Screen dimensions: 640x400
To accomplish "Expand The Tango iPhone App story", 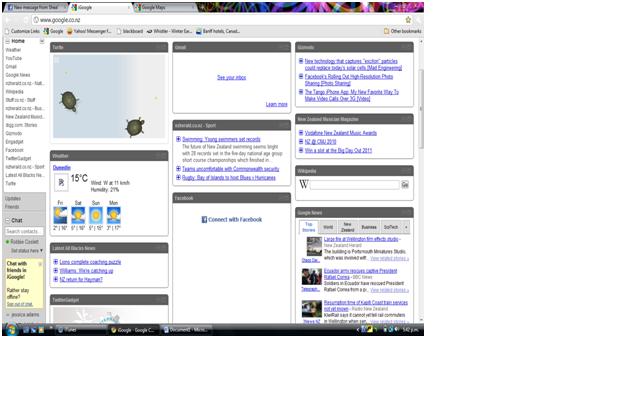I will coord(301,92).
